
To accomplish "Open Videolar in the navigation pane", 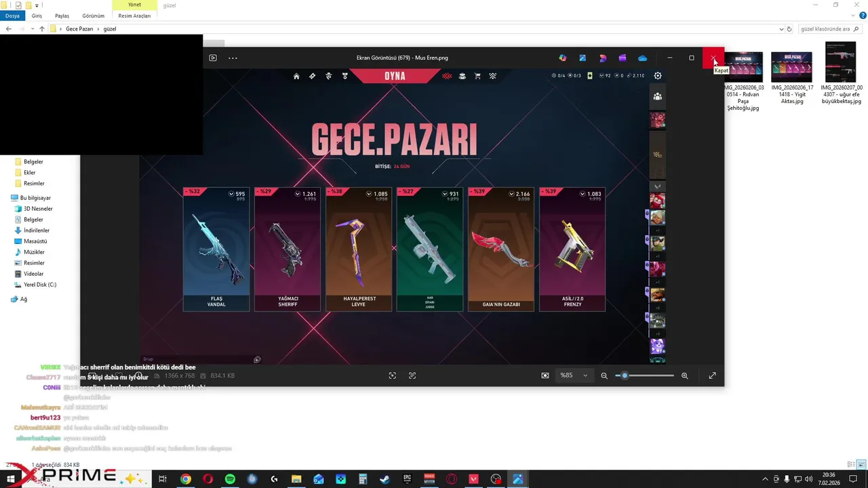I will point(33,274).
